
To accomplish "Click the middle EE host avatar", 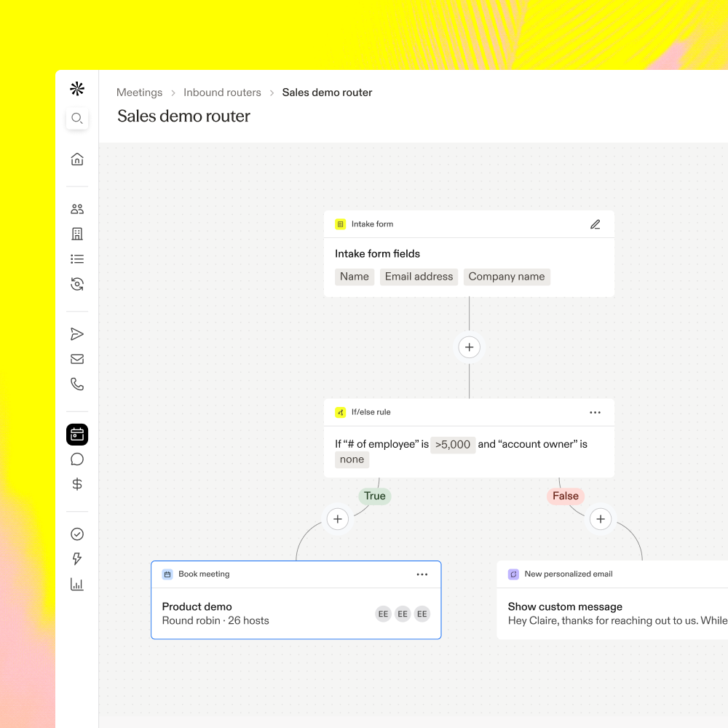I will 403,614.
